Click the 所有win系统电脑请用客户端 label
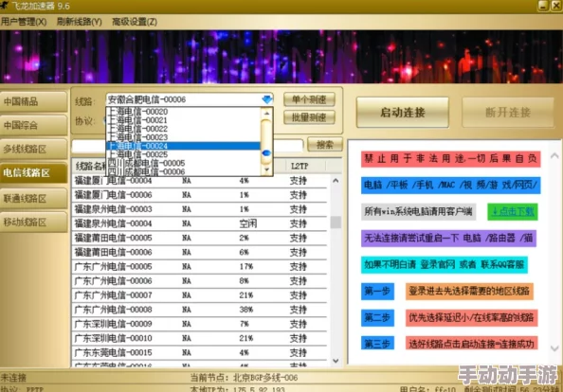 point(418,211)
